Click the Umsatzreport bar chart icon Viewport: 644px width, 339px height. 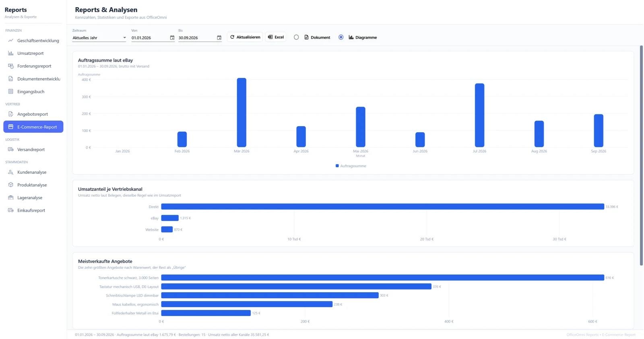point(11,53)
